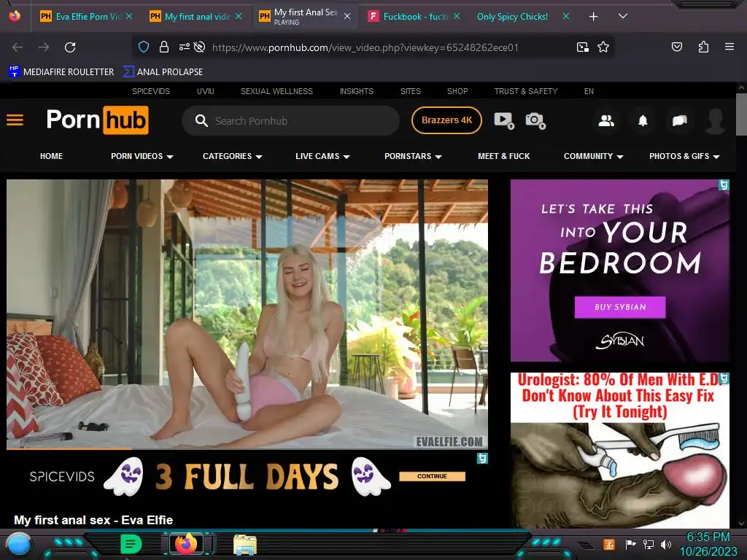
Task: Expand the LIVE CAMS dropdown
Action: point(322,156)
